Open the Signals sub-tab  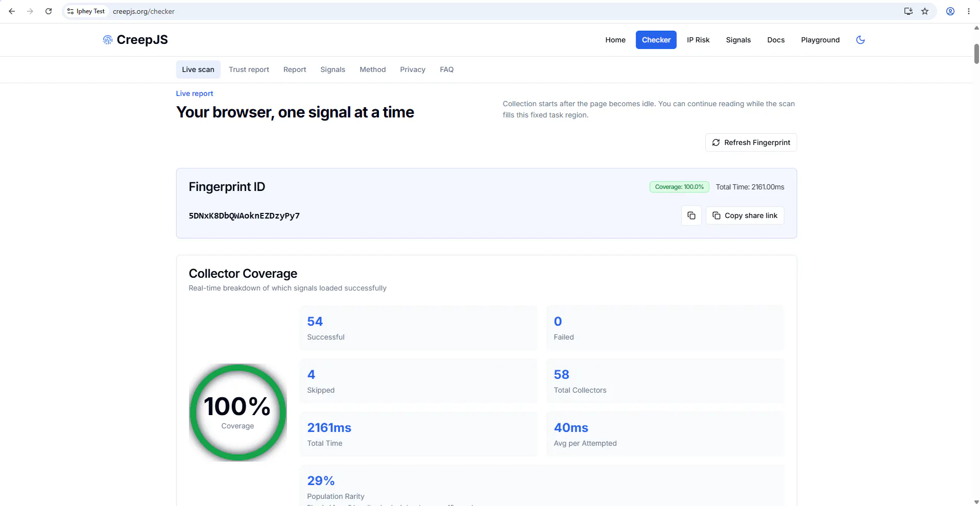(x=333, y=69)
